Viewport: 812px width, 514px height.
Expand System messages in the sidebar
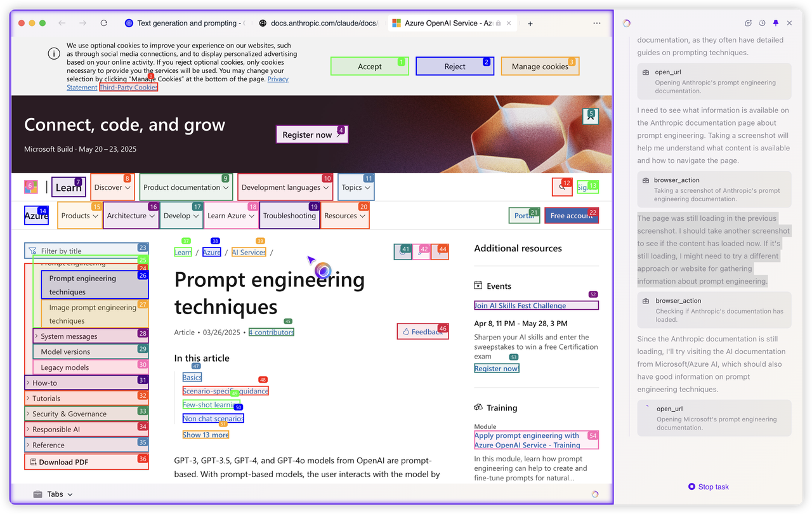(91, 336)
